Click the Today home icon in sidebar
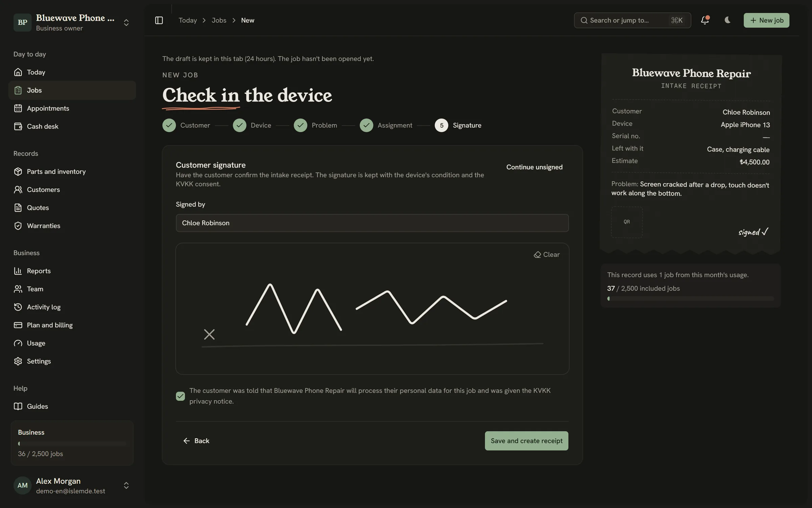Image resolution: width=812 pixels, height=508 pixels. 18,72
